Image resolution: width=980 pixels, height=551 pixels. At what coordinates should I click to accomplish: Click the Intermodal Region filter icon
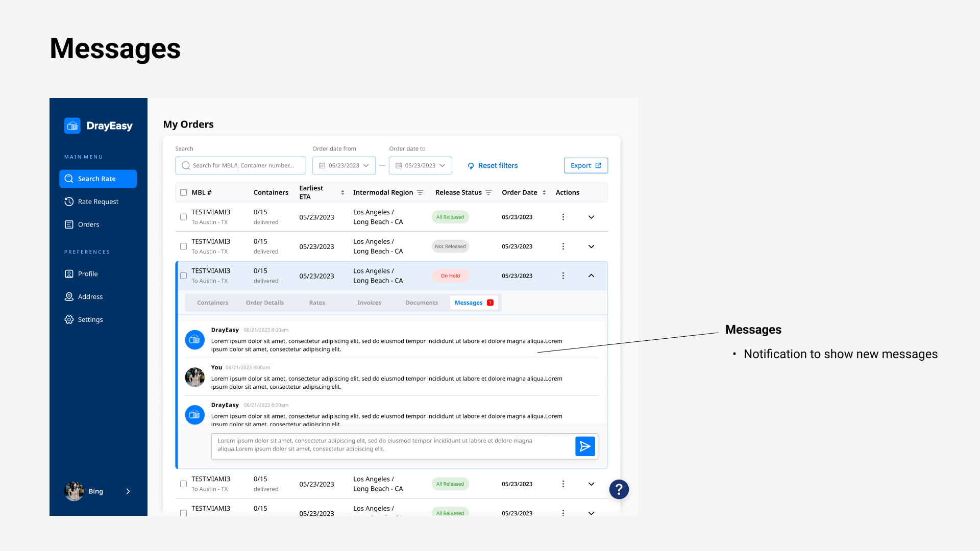pos(420,192)
